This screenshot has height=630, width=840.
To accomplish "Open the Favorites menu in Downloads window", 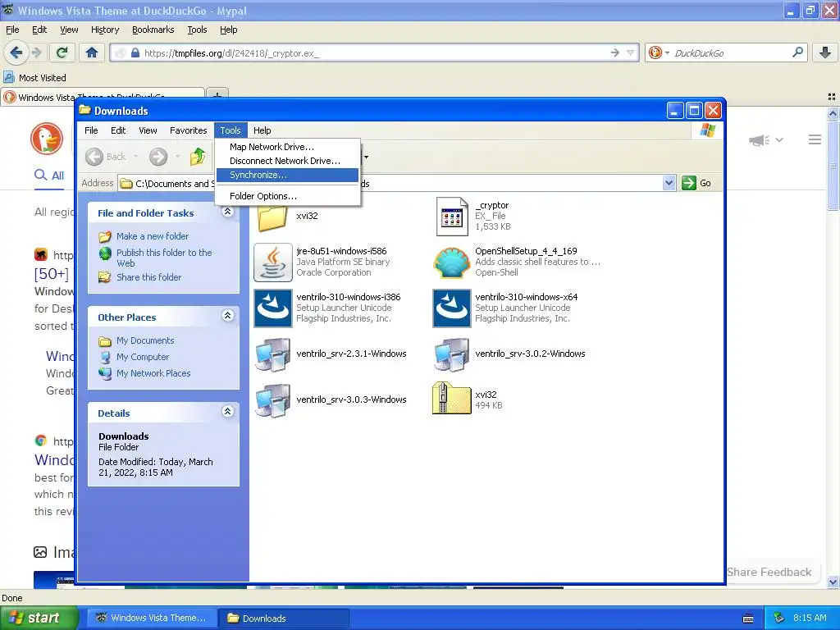I will (188, 130).
